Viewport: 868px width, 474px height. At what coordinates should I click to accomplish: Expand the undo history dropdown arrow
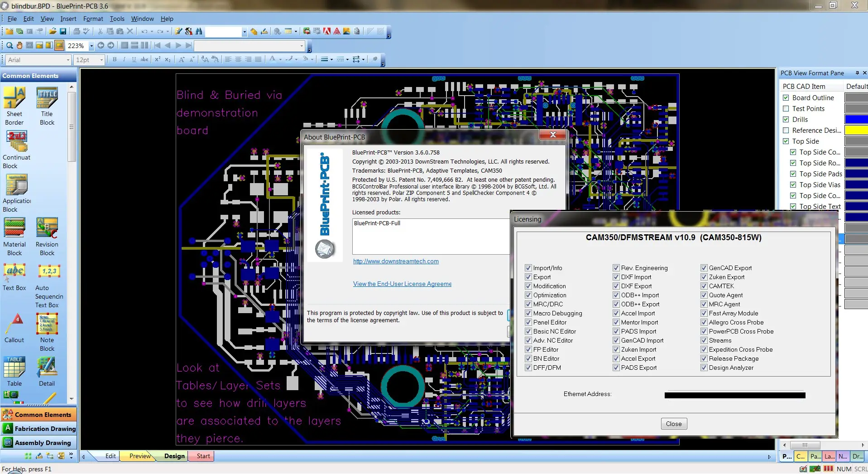(152, 31)
